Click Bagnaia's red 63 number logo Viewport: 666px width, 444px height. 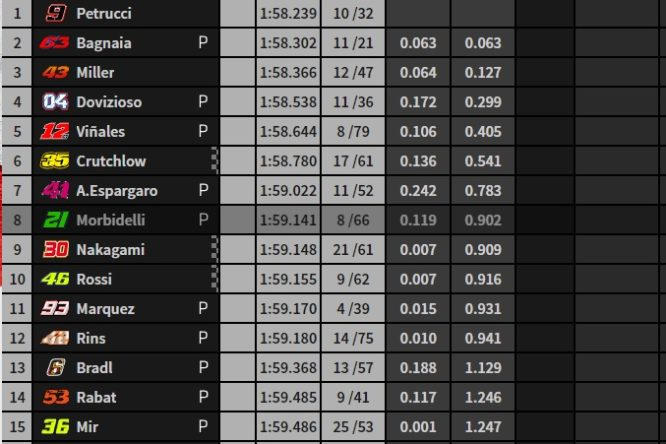pyautogui.click(x=55, y=43)
